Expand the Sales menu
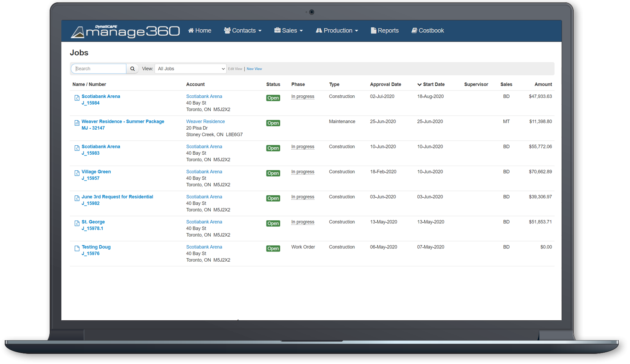 point(288,30)
